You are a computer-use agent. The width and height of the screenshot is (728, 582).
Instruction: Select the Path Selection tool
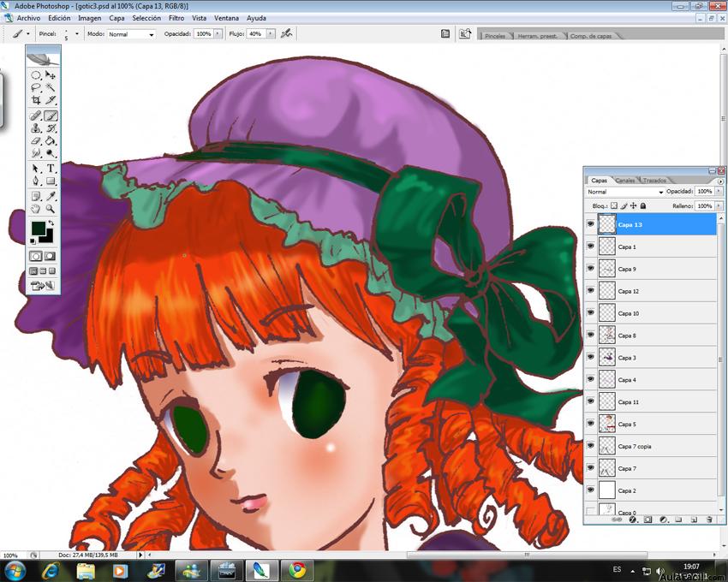[x=36, y=169]
